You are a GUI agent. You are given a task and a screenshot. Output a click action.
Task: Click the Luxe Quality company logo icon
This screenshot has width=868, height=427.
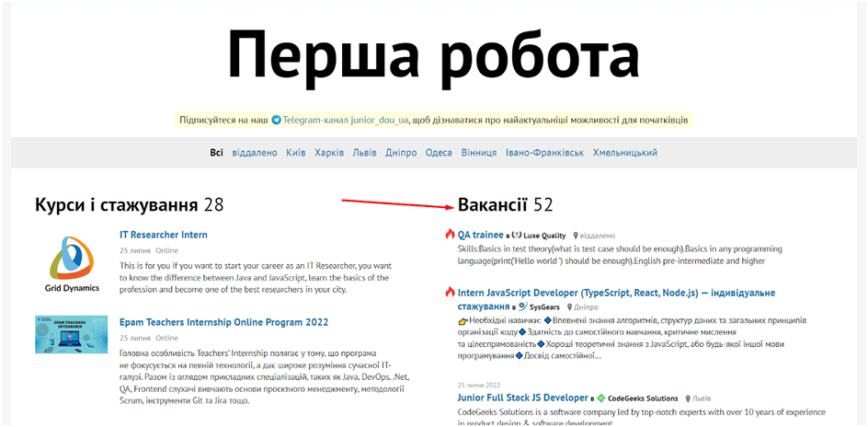517,236
